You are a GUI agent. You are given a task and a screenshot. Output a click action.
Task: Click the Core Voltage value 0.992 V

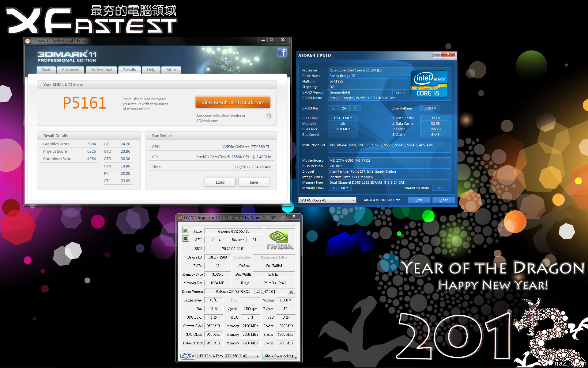click(x=430, y=108)
